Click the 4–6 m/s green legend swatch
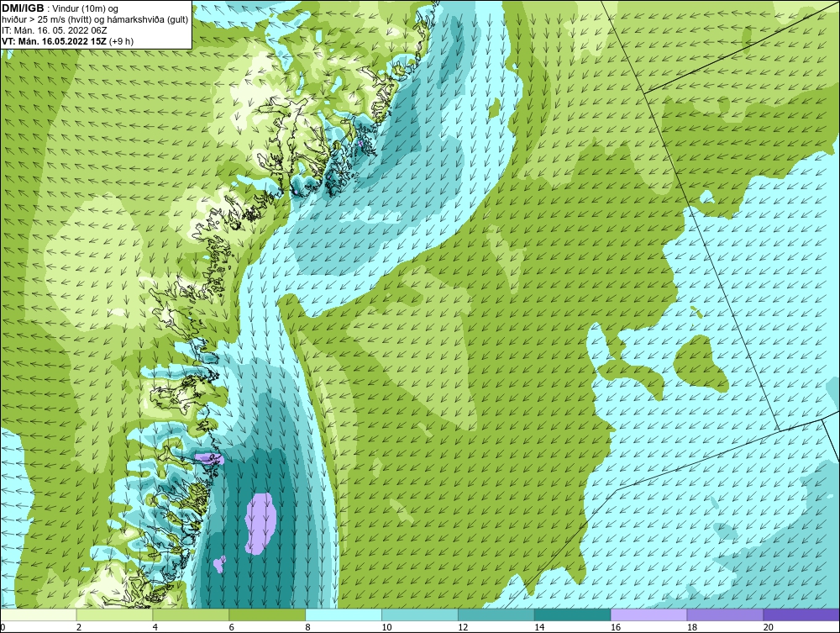The height and width of the screenshot is (633, 840). [x=191, y=615]
